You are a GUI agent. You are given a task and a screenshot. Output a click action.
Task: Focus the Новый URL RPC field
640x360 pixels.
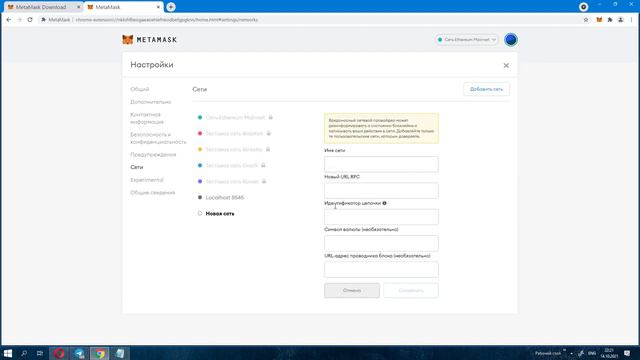[381, 191]
